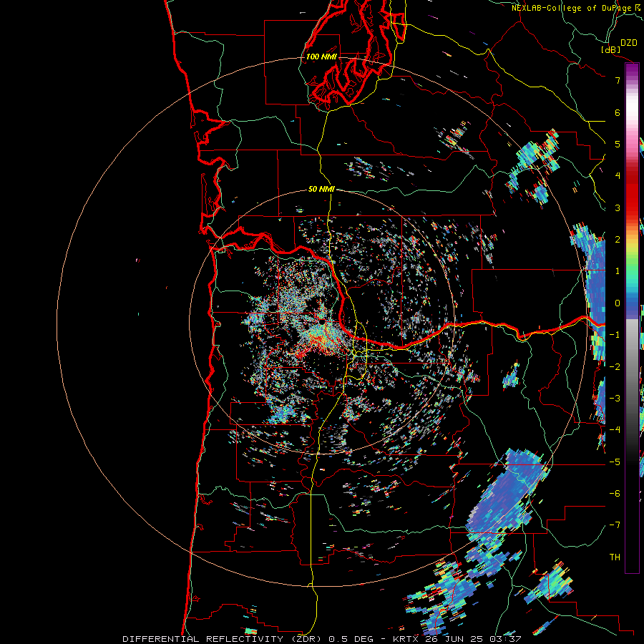Select the -3 value on the color scale
This screenshot has width=644, height=644.
pyautogui.click(x=615, y=399)
